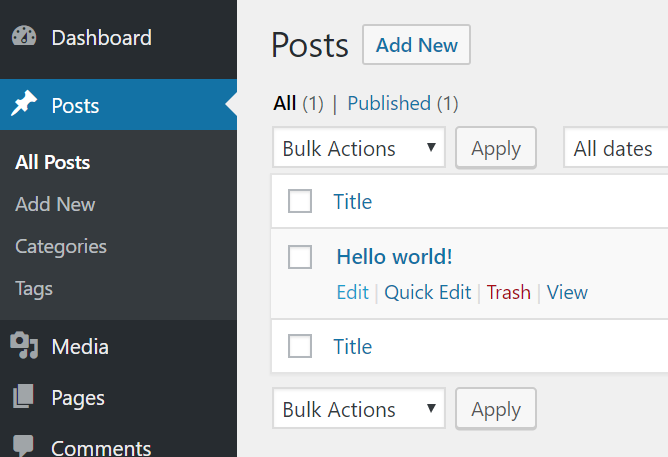Expand the All dates filter dropdown
The width and height of the screenshot is (668, 457).
click(615, 148)
